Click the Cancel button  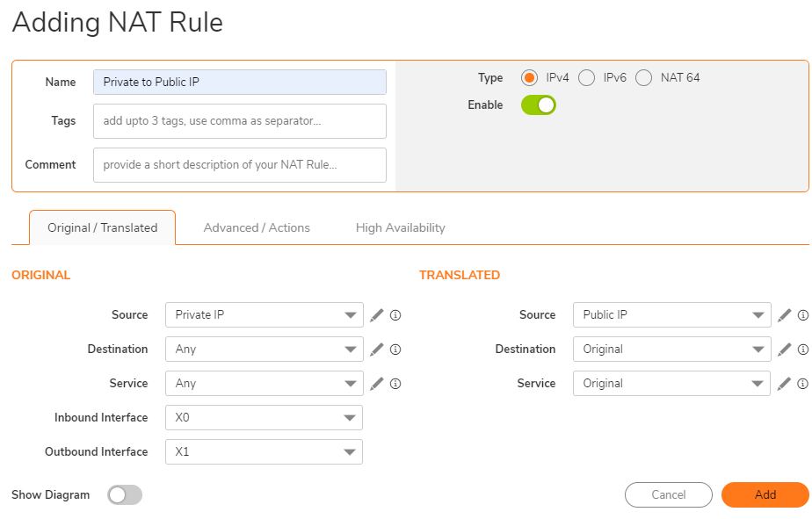click(668, 495)
